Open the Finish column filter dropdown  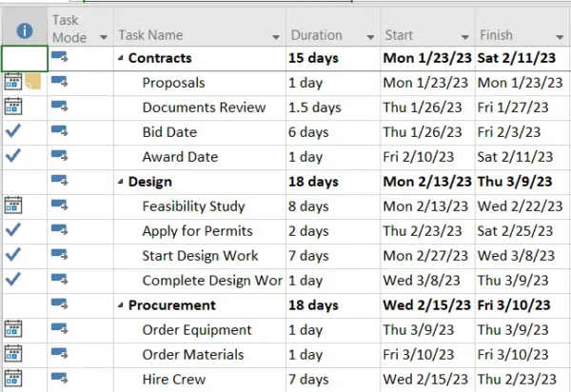coord(560,37)
